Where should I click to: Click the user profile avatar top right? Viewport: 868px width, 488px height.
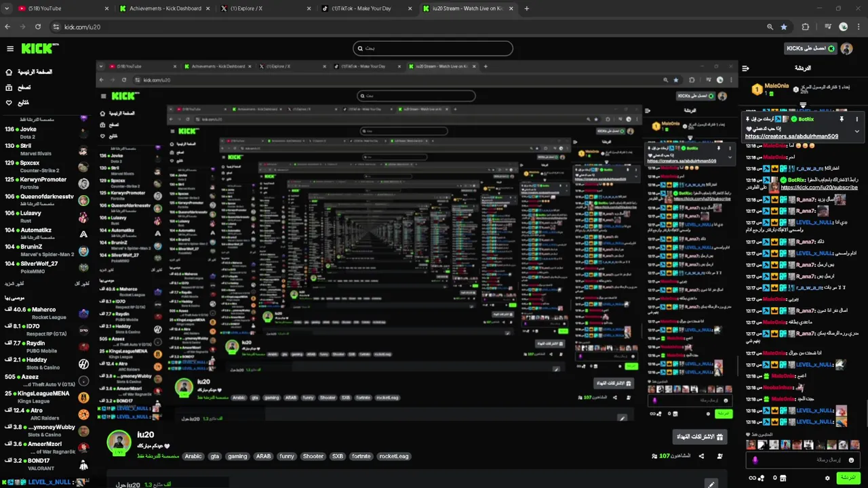pos(846,49)
